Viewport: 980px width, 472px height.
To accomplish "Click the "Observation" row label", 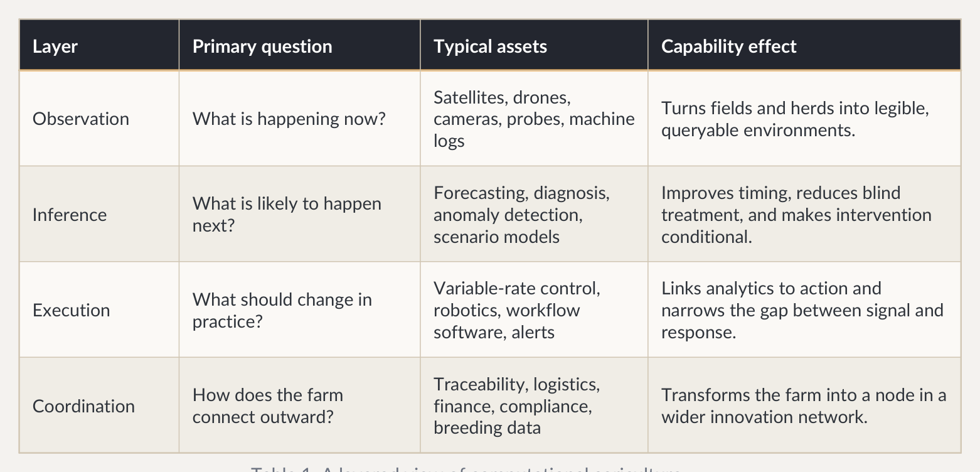I will click(x=81, y=119).
